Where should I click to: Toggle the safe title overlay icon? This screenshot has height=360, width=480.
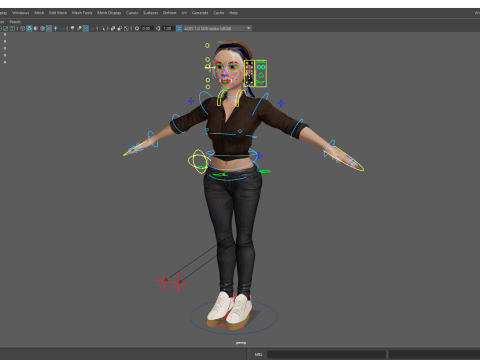click(x=12, y=28)
